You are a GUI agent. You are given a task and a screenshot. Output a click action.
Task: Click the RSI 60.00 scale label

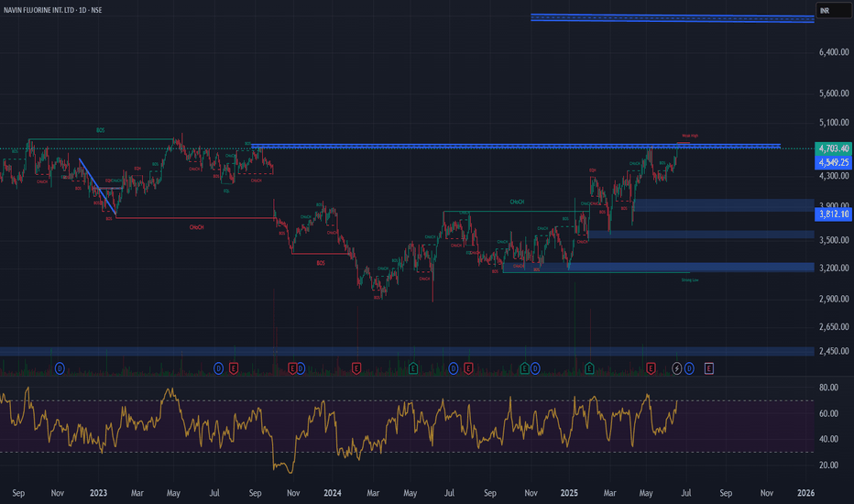click(828, 413)
